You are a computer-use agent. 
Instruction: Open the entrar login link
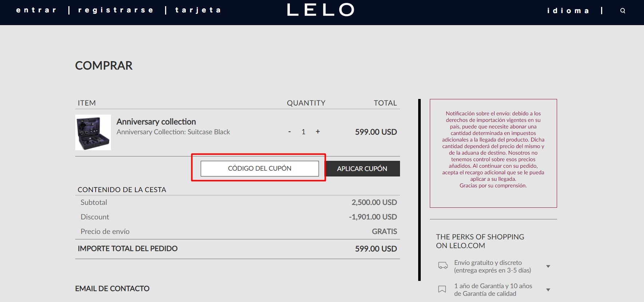tap(36, 10)
